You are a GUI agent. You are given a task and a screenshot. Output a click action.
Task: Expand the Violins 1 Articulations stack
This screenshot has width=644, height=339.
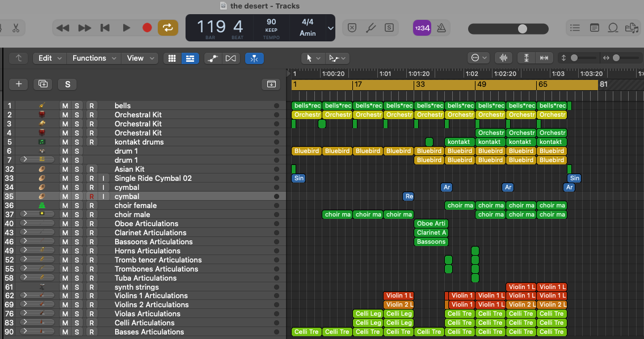pyautogui.click(x=24, y=296)
